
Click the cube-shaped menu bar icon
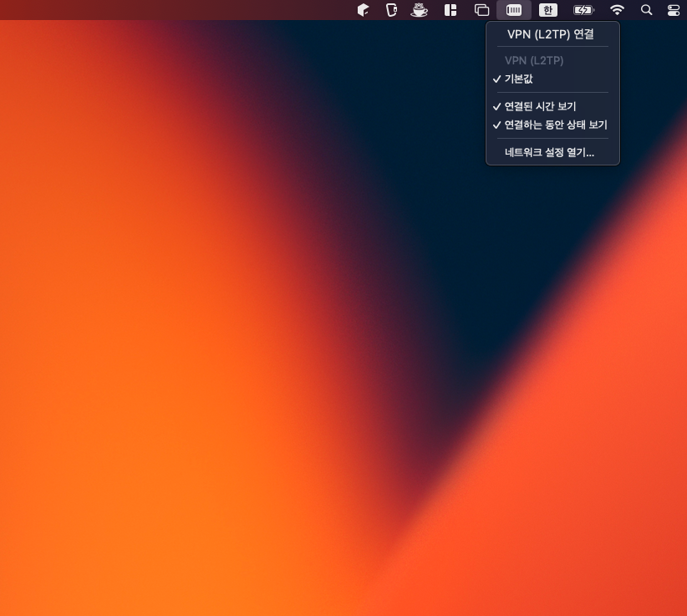tap(364, 10)
